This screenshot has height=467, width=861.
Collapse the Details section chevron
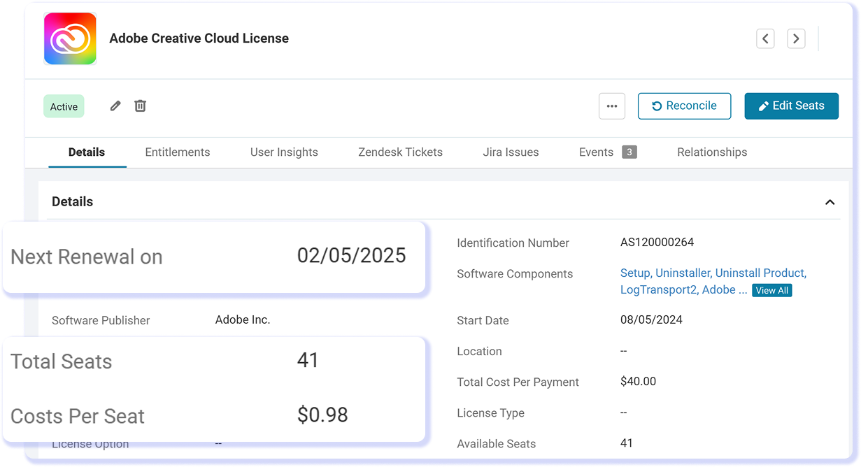pyautogui.click(x=830, y=202)
